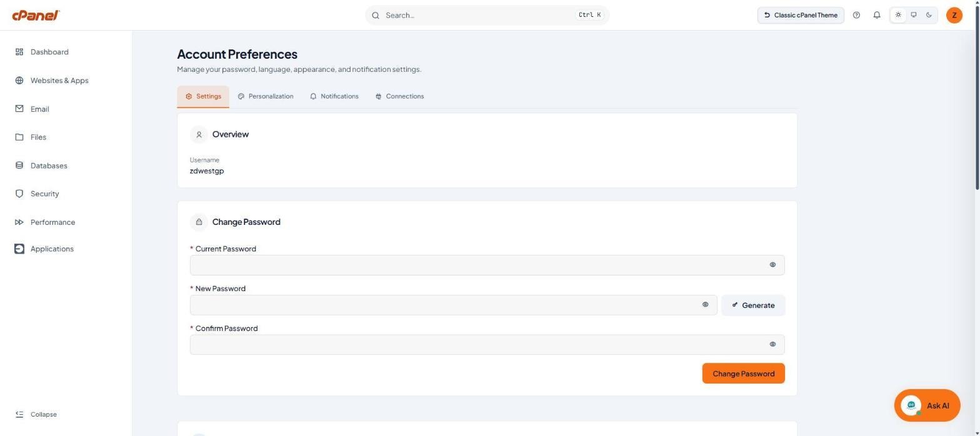Open the user avatar Z menu
The height and width of the screenshot is (436, 980).
[954, 15]
